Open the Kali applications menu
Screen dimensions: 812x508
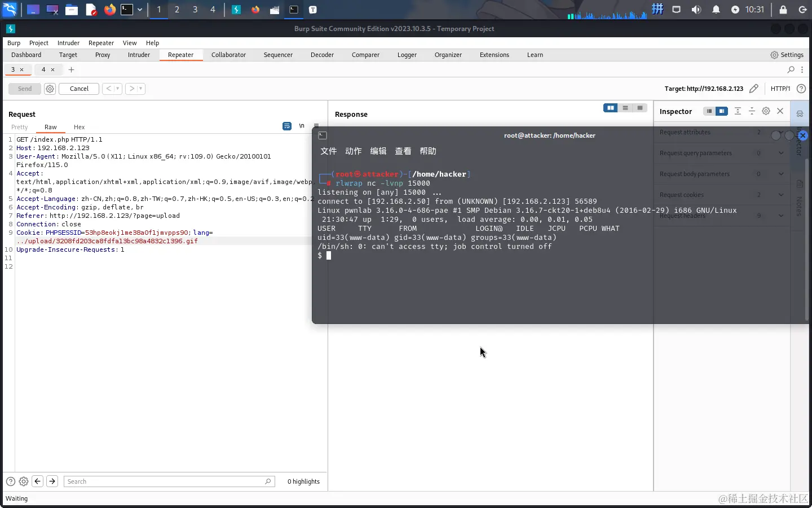click(x=10, y=10)
